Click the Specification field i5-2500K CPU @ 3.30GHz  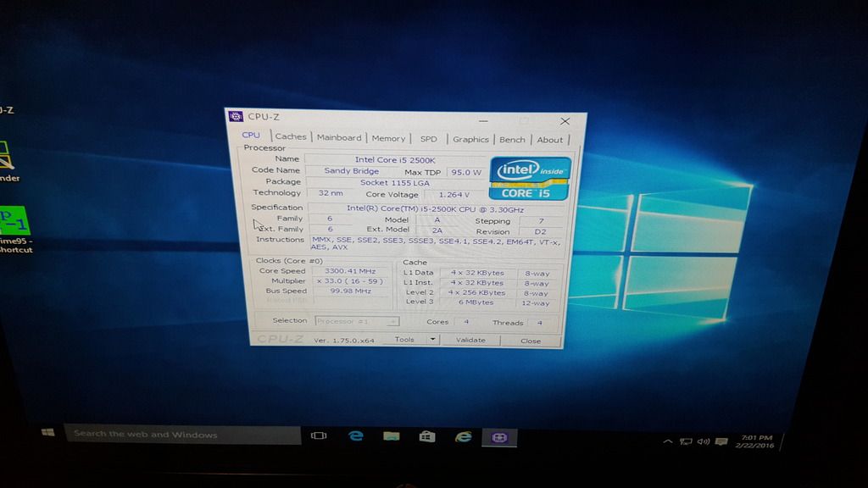(x=435, y=209)
